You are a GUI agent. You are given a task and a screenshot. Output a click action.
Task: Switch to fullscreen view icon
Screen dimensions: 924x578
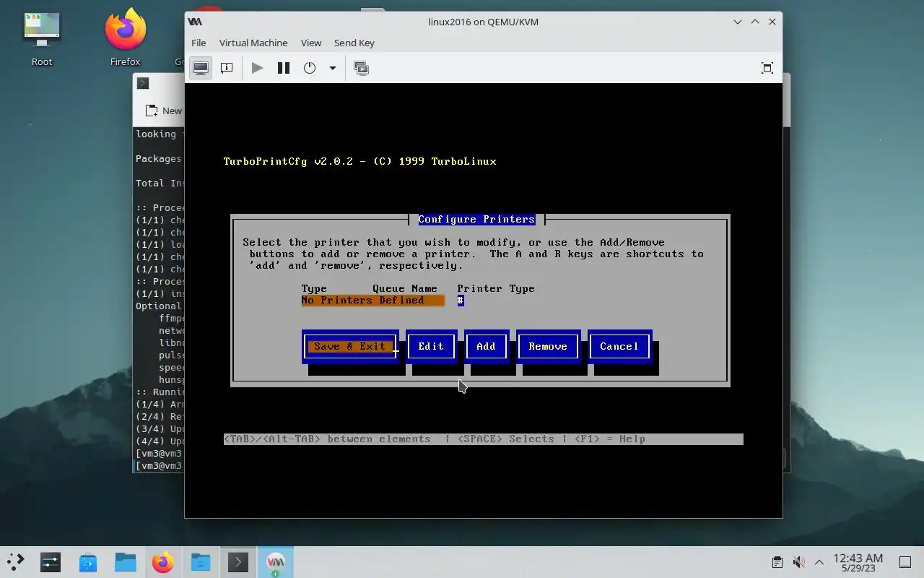[x=767, y=68]
